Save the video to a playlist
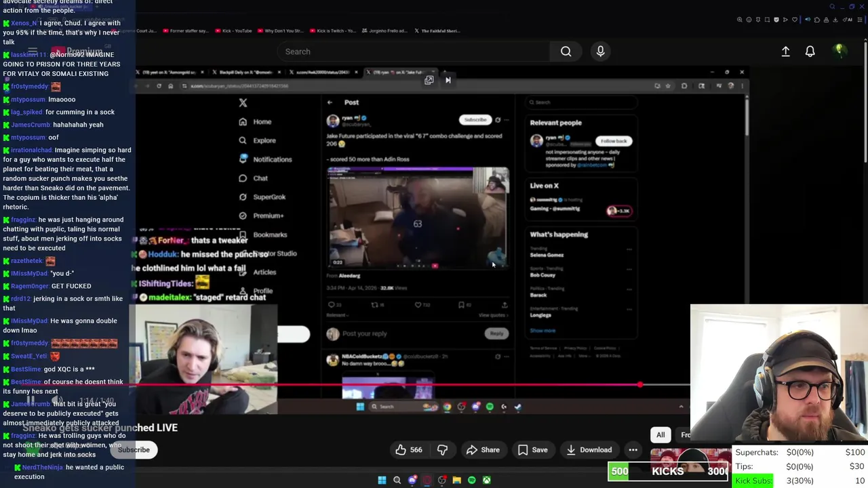The image size is (868, 488). 532,450
